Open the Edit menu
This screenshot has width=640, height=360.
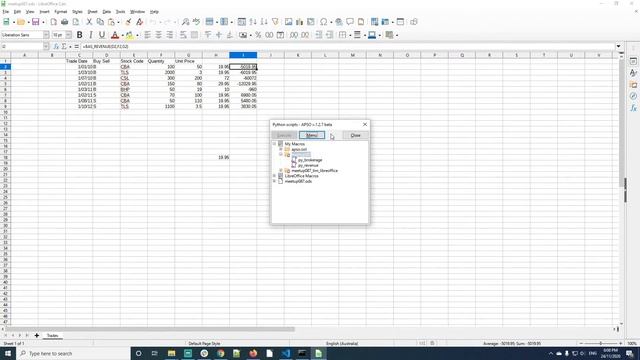point(17,12)
